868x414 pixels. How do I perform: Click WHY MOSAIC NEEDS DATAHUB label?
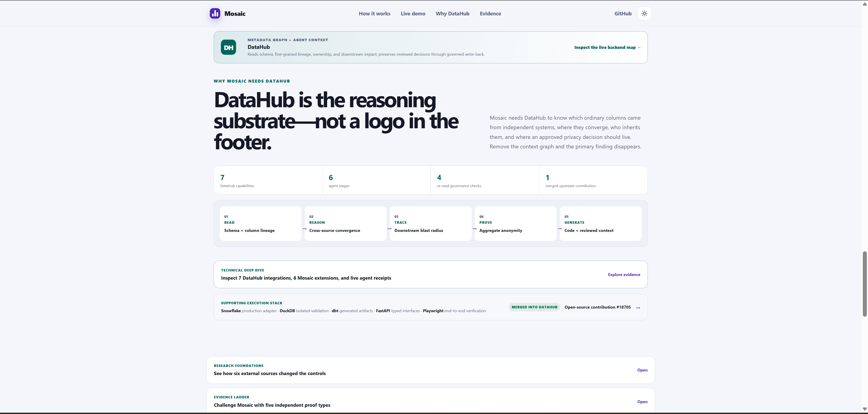(x=252, y=81)
